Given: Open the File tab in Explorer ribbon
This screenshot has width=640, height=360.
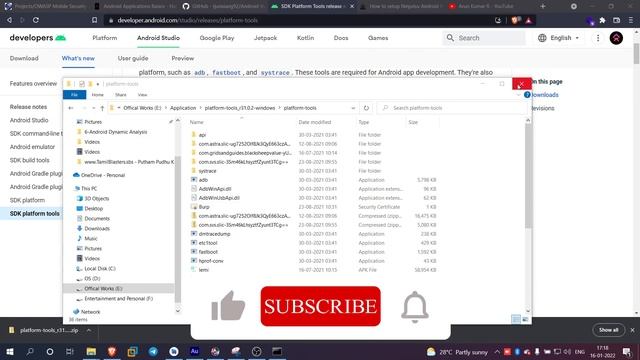Looking at the screenshot, I should click(x=74, y=95).
